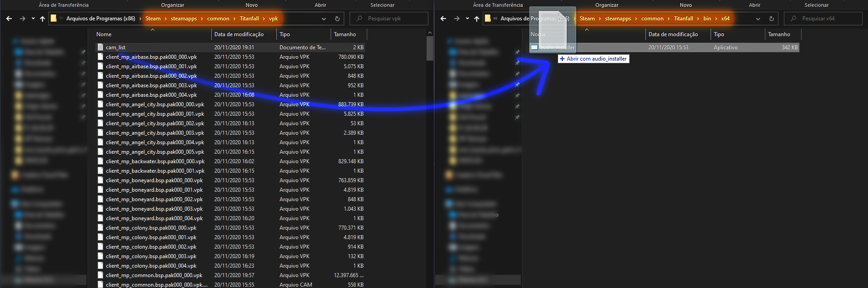Click icon of client_mp_angel_city.bsp.pak000_000.vpk
The width and height of the screenshot is (868, 288).
coord(100,104)
